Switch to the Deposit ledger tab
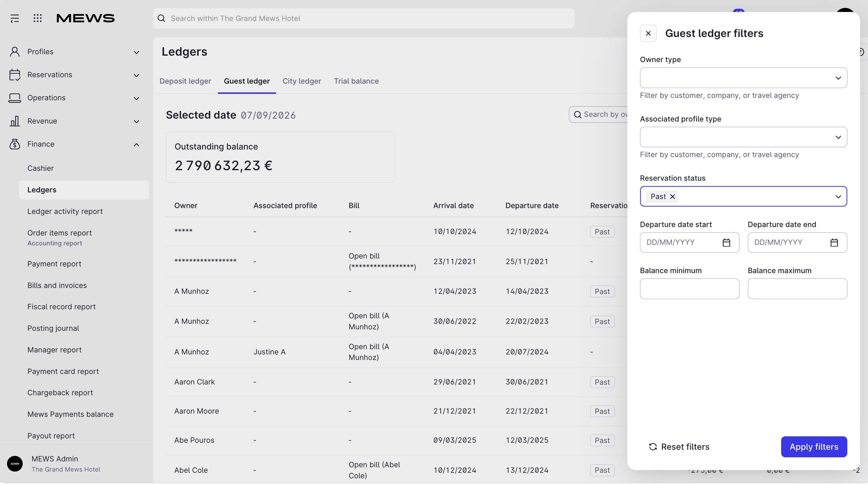Screen dimensions: 868x485 [185, 81]
